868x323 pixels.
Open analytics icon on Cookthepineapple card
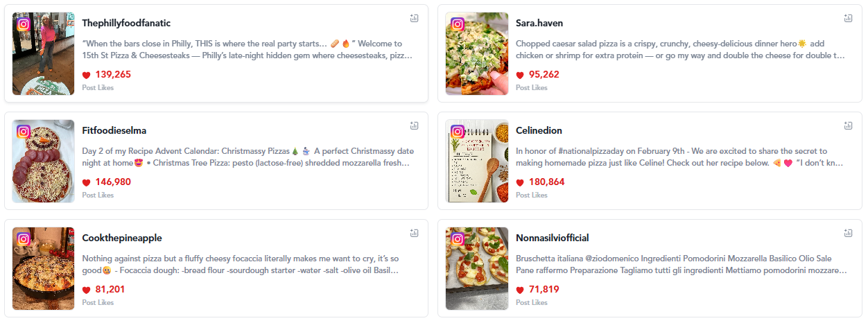(x=414, y=233)
